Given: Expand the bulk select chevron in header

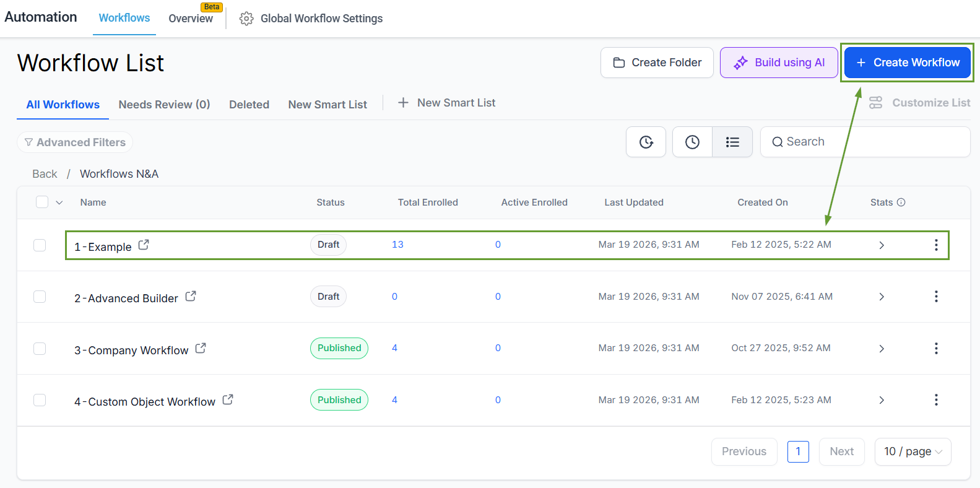Looking at the screenshot, I should coord(59,203).
